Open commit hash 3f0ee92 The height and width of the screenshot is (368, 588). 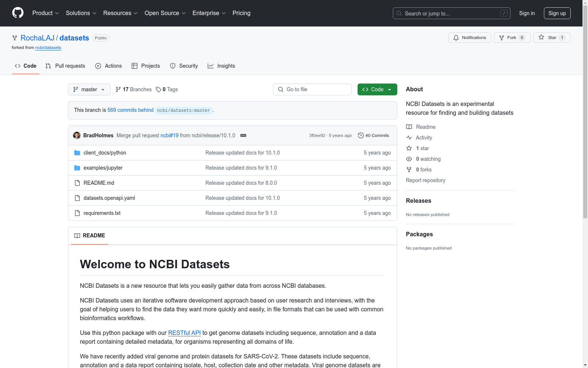tap(317, 135)
